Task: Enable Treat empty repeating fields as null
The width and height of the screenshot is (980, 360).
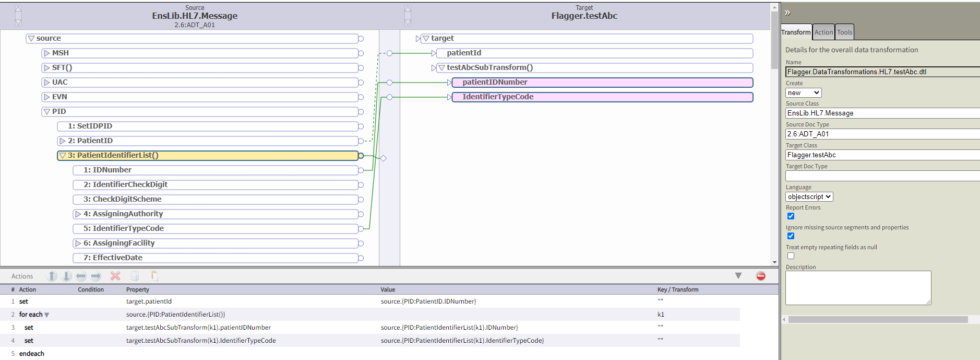Action: [x=791, y=256]
